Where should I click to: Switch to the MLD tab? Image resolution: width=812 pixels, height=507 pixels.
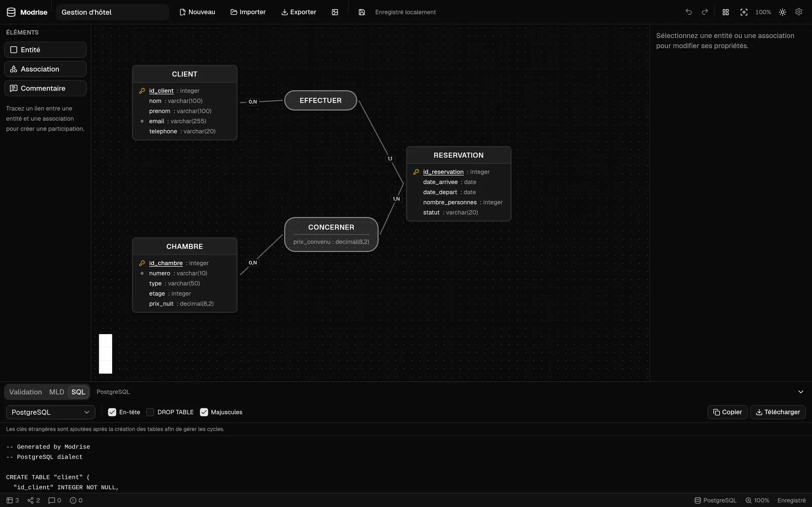(57, 392)
